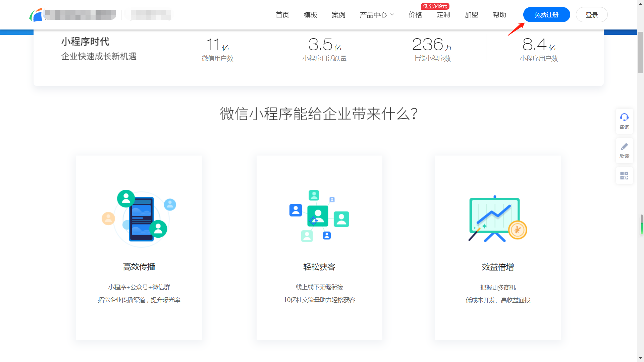Select 模板 from the navigation bar

tap(310, 15)
